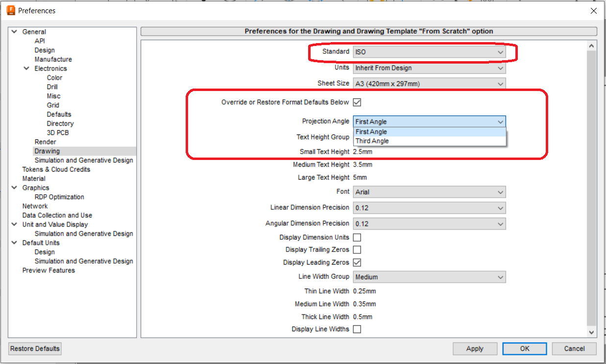606x364 pixels.
Task: Apply the preference changes
Action: coord(475,348)
